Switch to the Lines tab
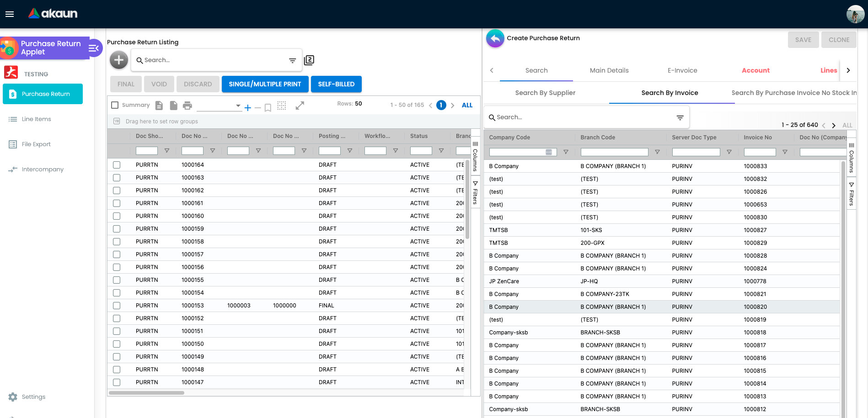Screen dimensions: 868x418 [828, 70]
